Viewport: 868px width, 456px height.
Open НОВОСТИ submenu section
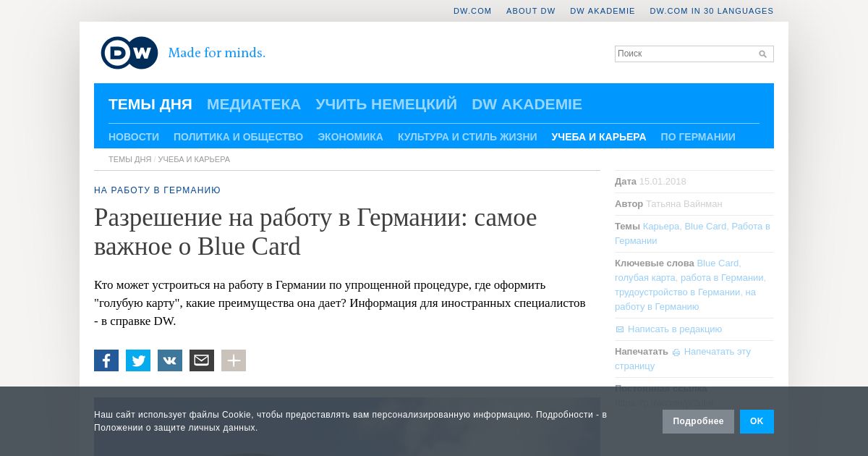(134, 137)
